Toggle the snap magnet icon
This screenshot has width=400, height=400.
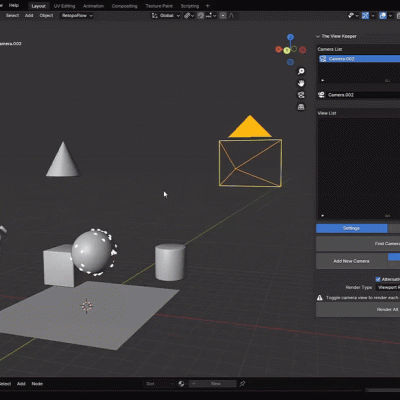click(201, 16)
